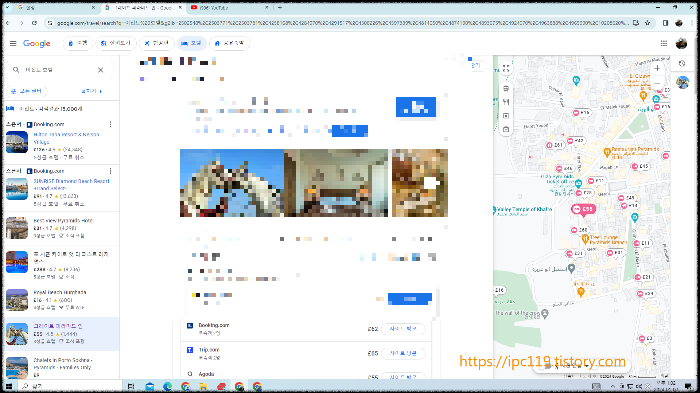Open File Explorer from taskbar
Viewport: 700px width, 393px height.
click(x=203, y=386)
